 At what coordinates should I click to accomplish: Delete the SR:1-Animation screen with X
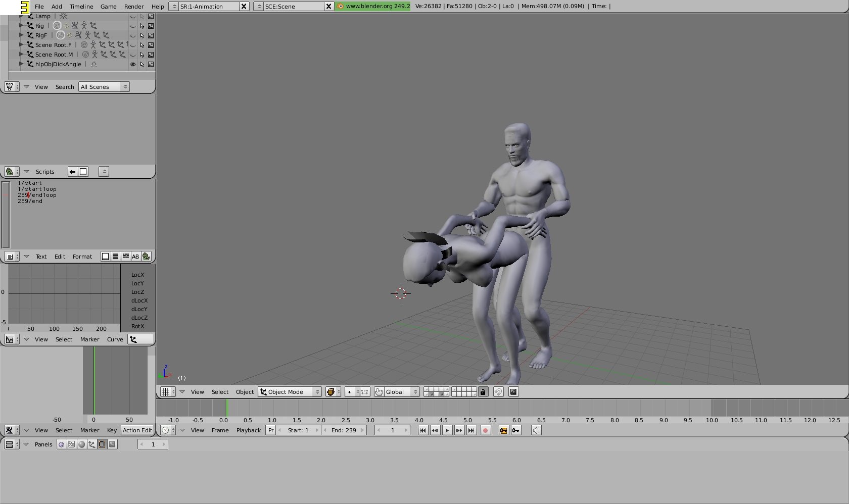pos(244,7)
